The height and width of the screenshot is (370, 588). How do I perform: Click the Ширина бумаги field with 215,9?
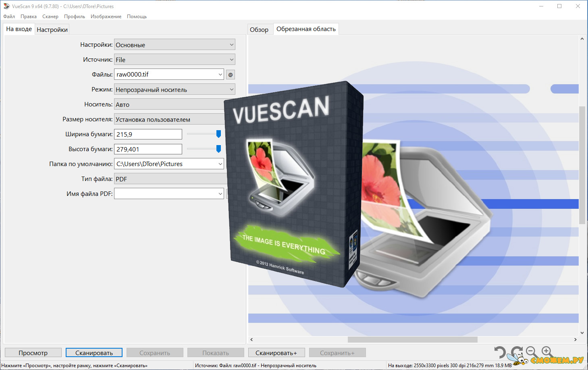click(148, 134)
